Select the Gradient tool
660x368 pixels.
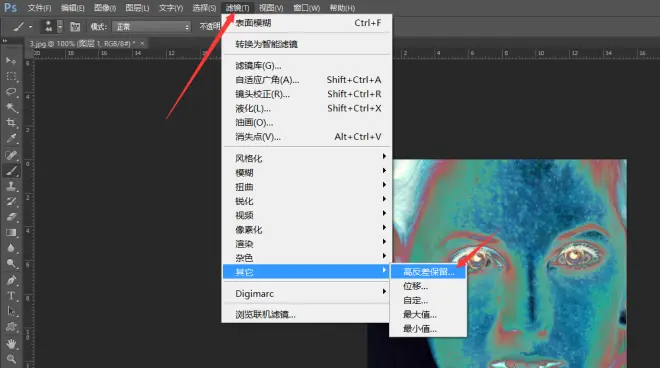pos(11,233)
